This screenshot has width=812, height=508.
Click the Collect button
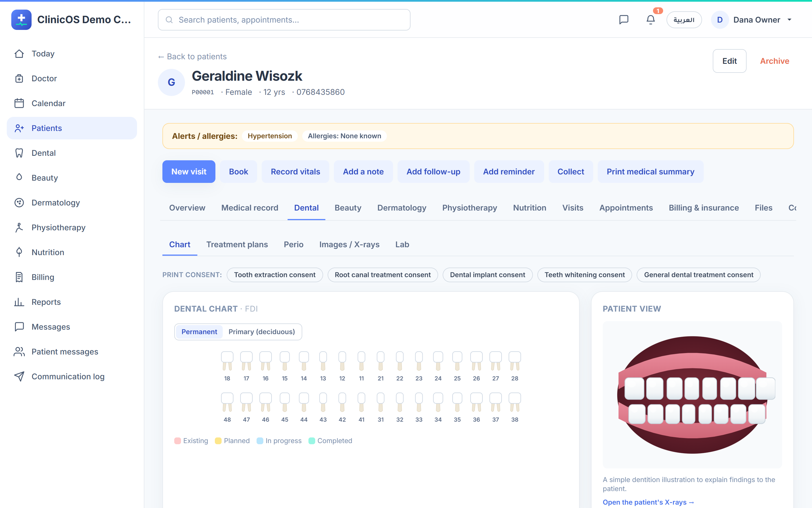571,172
